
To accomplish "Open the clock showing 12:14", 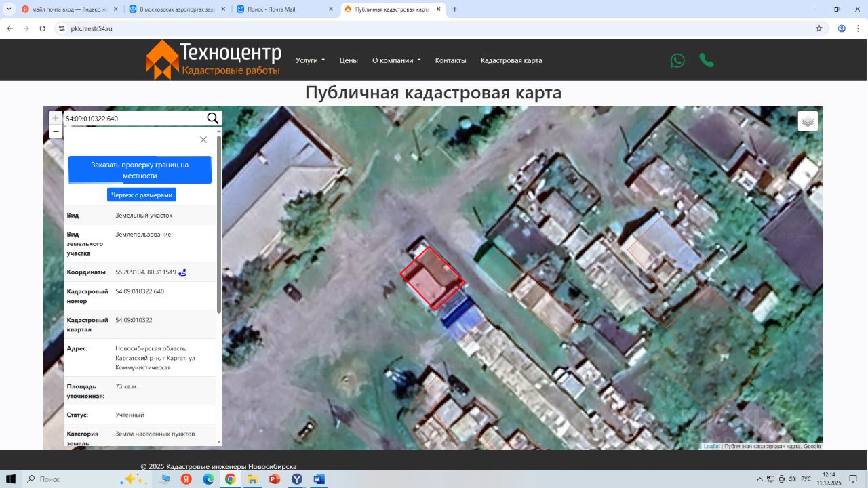I will click(x=829, y=479).
